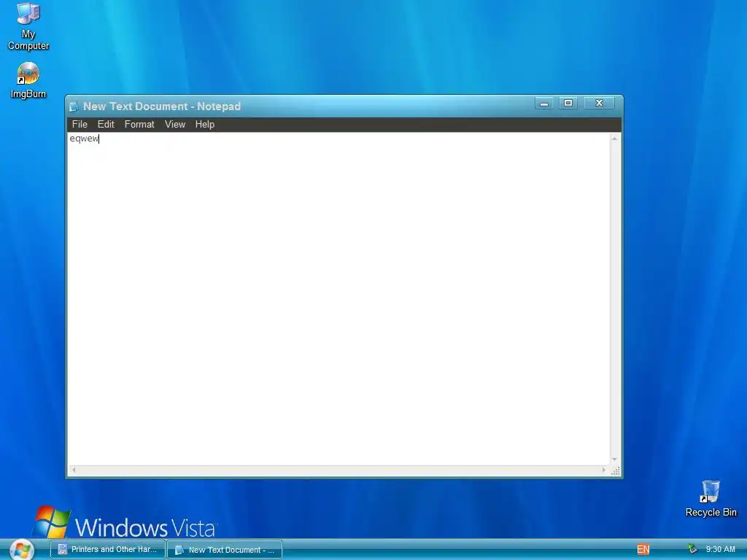Click the vertical scrollbar up arrow
Image resolution: width=747 pixels, height=560 pixels.
614,139
